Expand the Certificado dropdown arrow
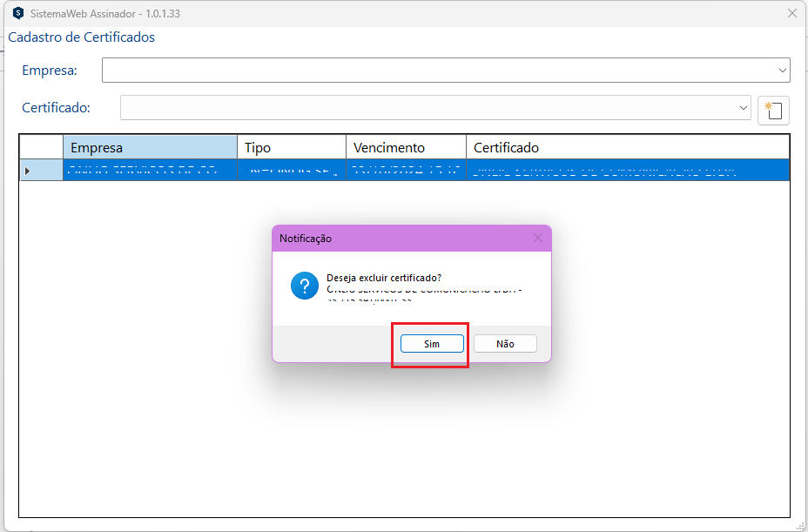 coord(743,108)
